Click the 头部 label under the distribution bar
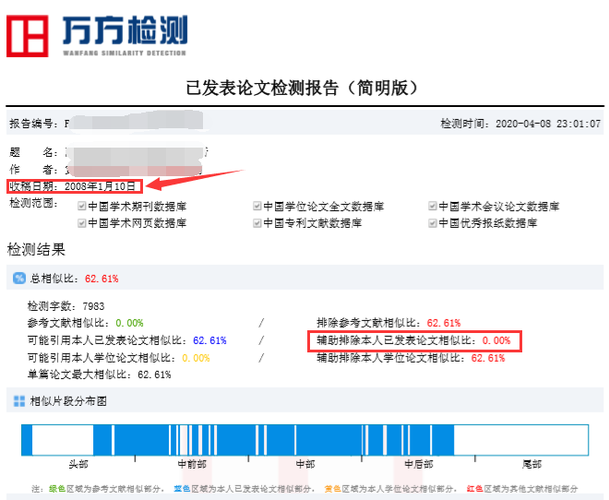Viewport: 609px width, 500px height. coord(78,464)
